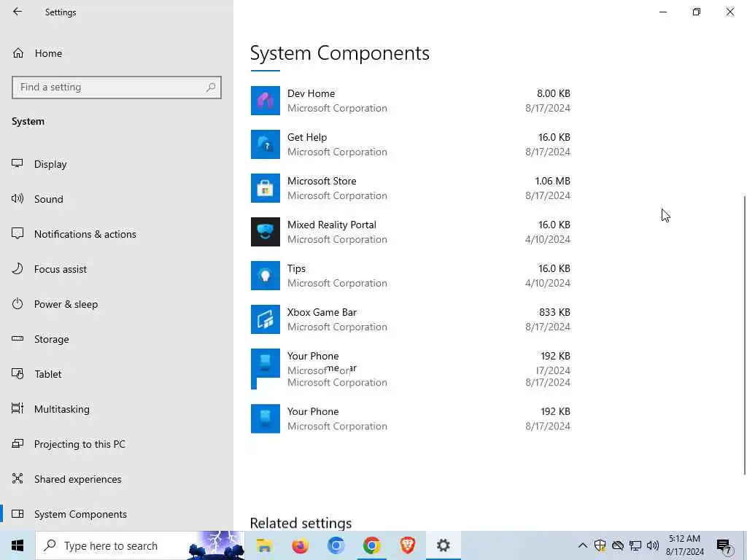Select the Dev Home entry name
This screenshot has height=560, width=747.
[x=311, y=93]
